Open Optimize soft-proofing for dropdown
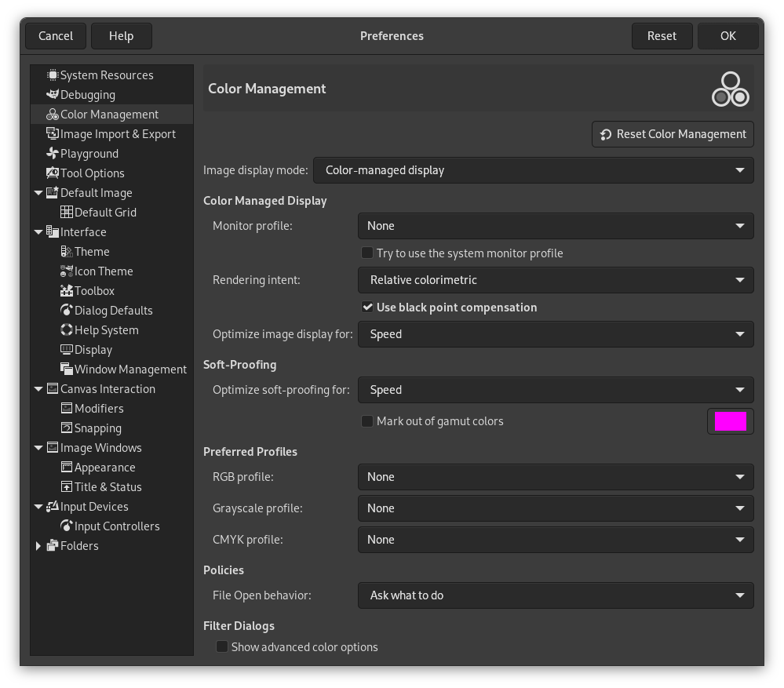 556,390
